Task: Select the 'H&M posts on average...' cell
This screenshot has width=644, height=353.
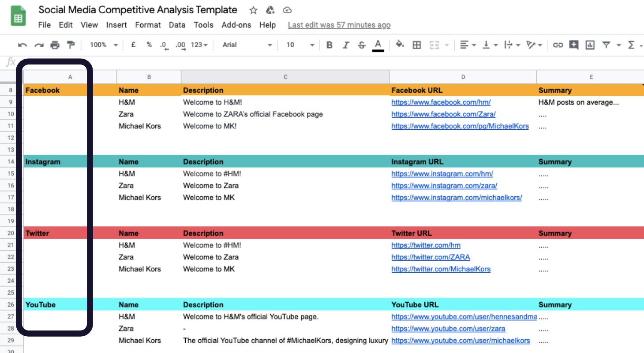Action: tap(590, 102)
